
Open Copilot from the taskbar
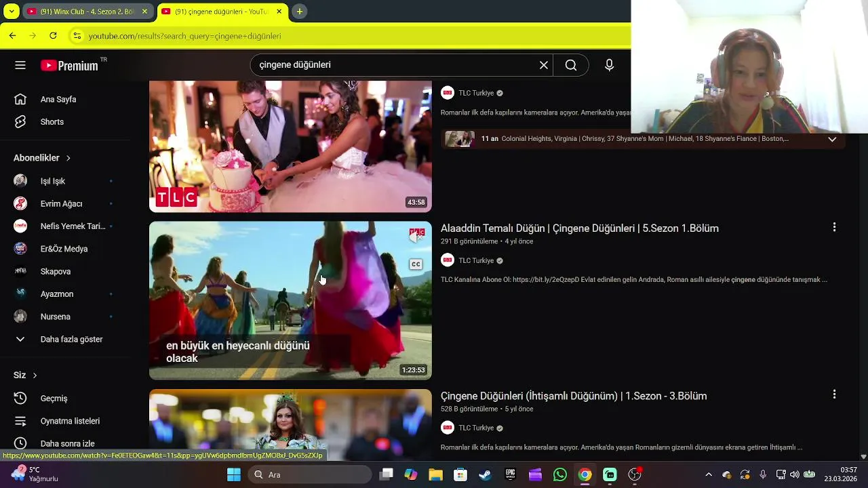[x=411, y=474]
